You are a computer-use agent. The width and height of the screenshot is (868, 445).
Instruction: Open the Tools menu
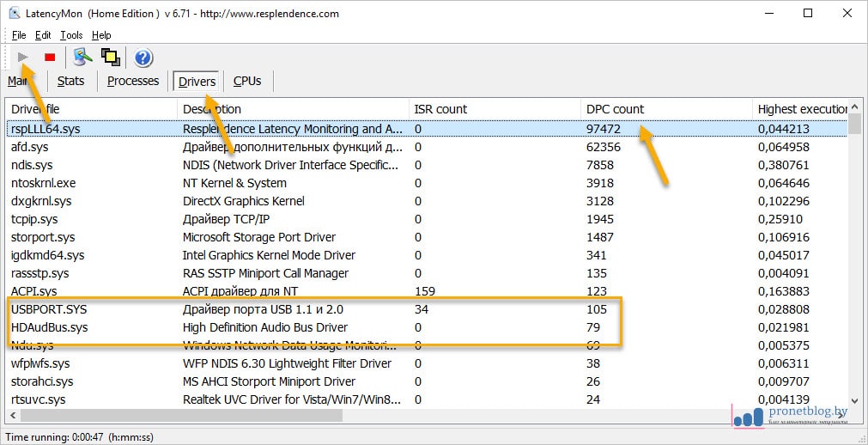71,35
